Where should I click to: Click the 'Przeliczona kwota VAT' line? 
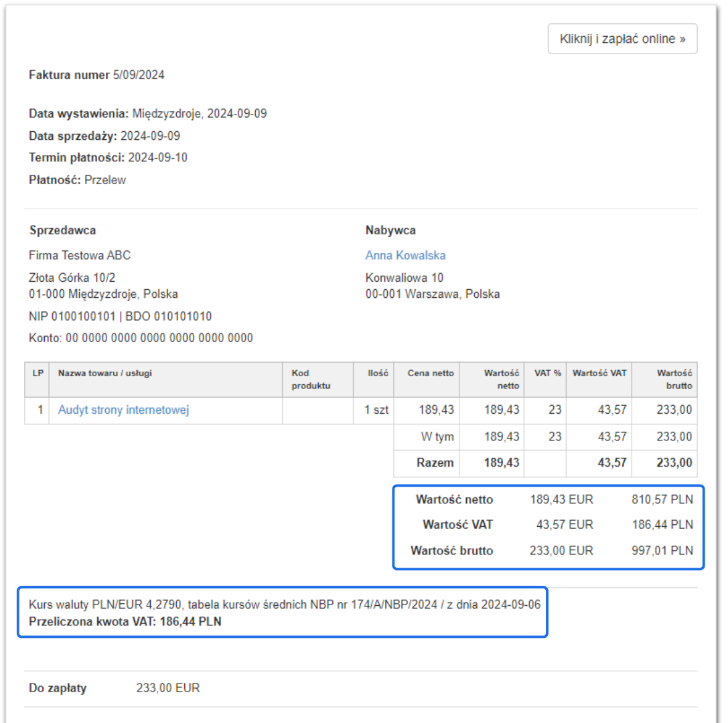pyautogui.click(x=125, y=622)
